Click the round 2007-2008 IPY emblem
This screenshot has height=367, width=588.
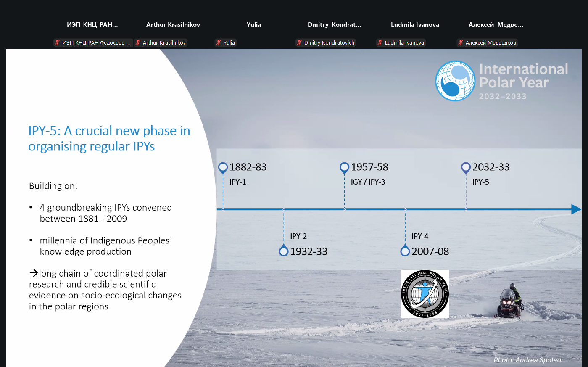(425, 294)
